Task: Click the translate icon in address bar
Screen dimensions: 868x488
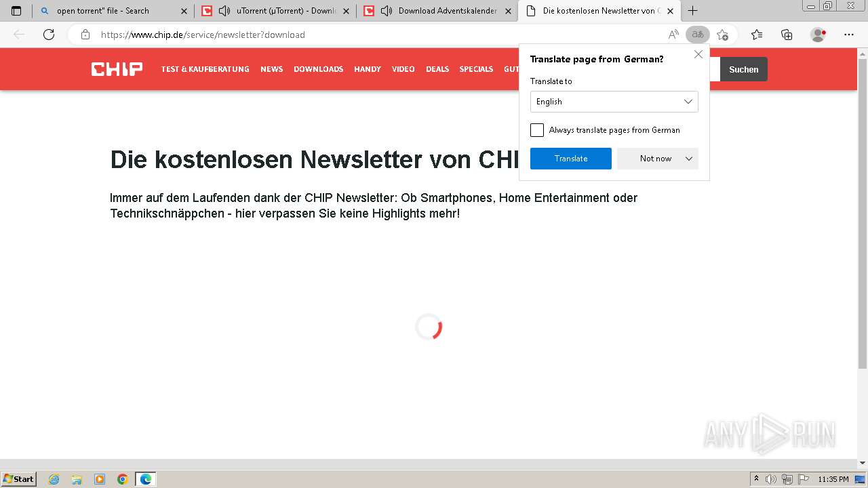Action: [697, 35]
